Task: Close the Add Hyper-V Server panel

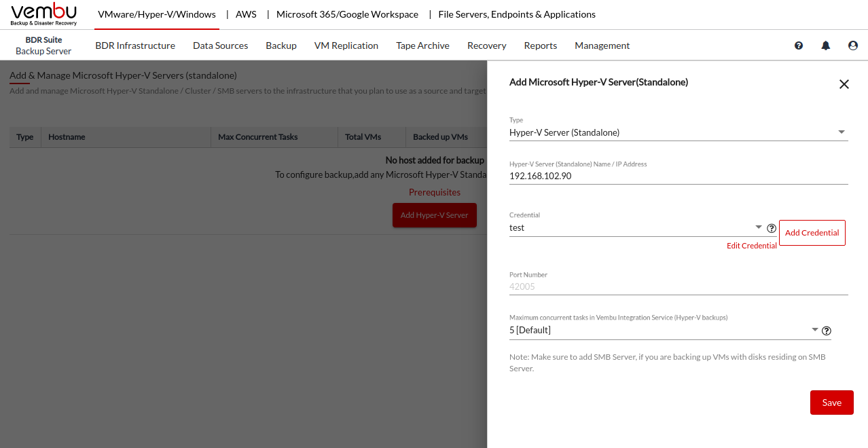Action: click(844, 84)
